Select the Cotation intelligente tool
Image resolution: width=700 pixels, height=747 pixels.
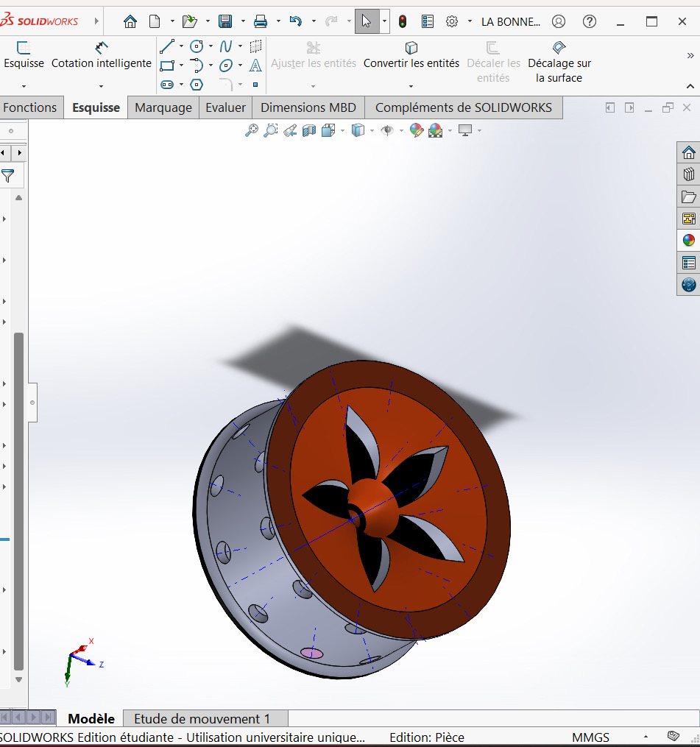[x=102, y=55]
